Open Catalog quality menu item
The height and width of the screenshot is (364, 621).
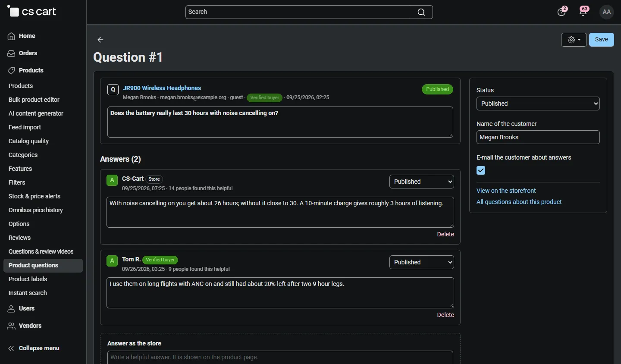coord(29,141)
